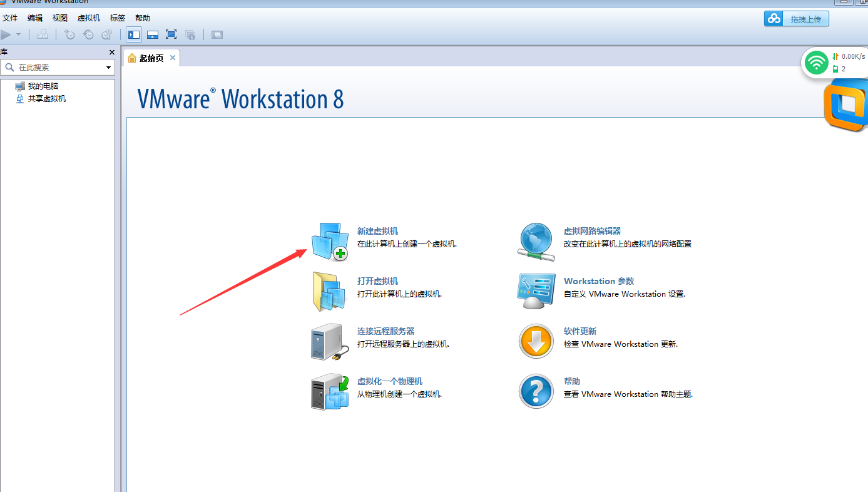
Task: Close the 起始页 tab
Action: pyautogui.click(x=173, y=58)
